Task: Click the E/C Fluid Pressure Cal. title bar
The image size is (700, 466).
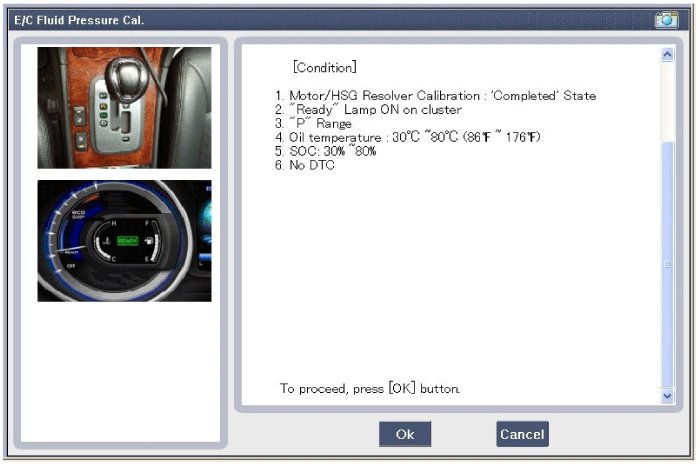Action: (x=300, y=20)
